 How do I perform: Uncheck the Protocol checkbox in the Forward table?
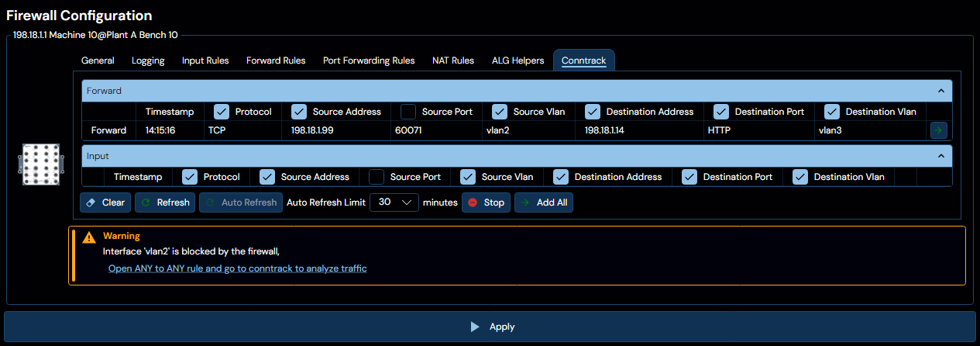click(x=222, y=111)
